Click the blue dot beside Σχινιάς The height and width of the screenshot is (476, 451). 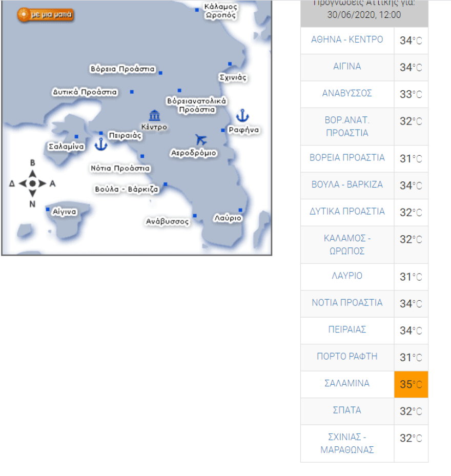click(x=230, y=64)
